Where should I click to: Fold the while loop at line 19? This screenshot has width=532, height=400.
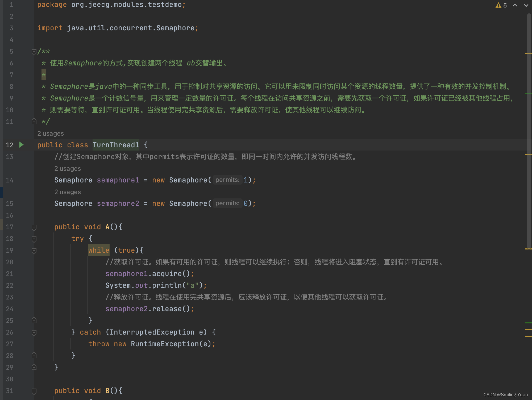pyautogui.click(x=34, y=251)
